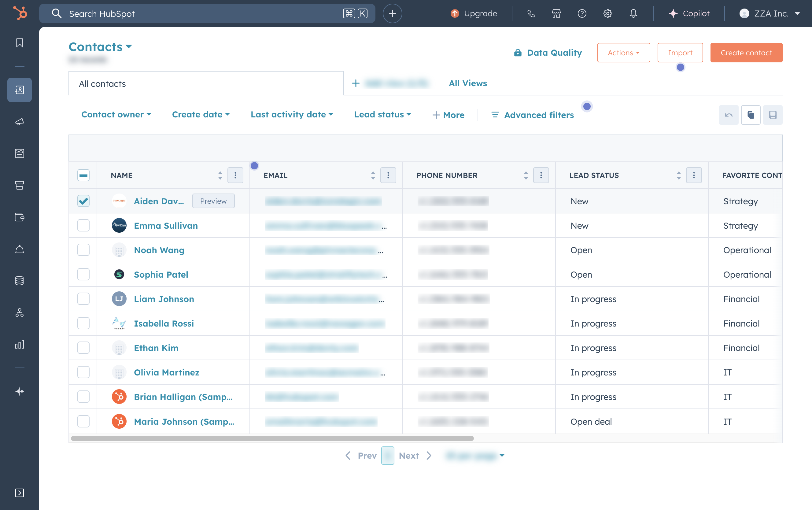Open the Service bell sidebar icon
The image size is (812, 510).
[20, 249]
